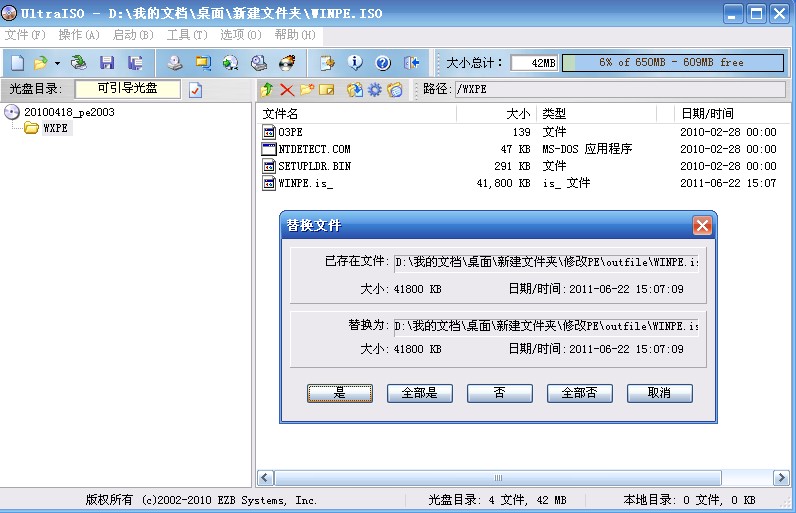Click the Exit door icon
This screenshot has width=796, height=513.
411,63
